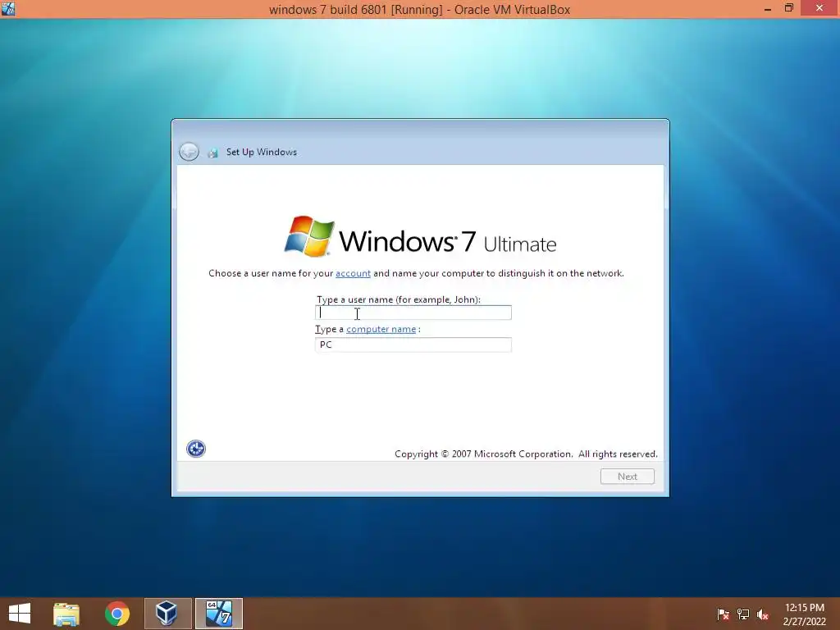Click the computer name field containing PC
The image size is (840, 630).
[x=413, y=345]
